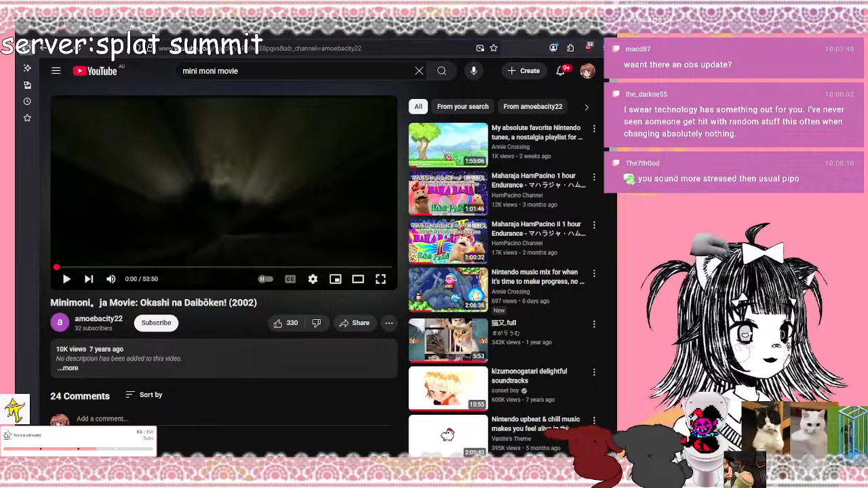
Task: Open the YouTube hamburger guide menu
Action: pyautogui.click(x=56, y=70)
